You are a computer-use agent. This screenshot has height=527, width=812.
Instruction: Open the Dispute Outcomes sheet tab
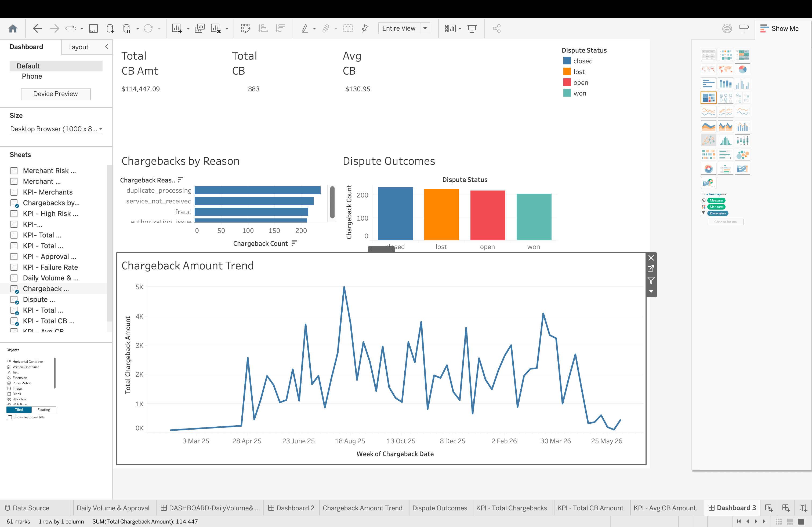point(440,508)
